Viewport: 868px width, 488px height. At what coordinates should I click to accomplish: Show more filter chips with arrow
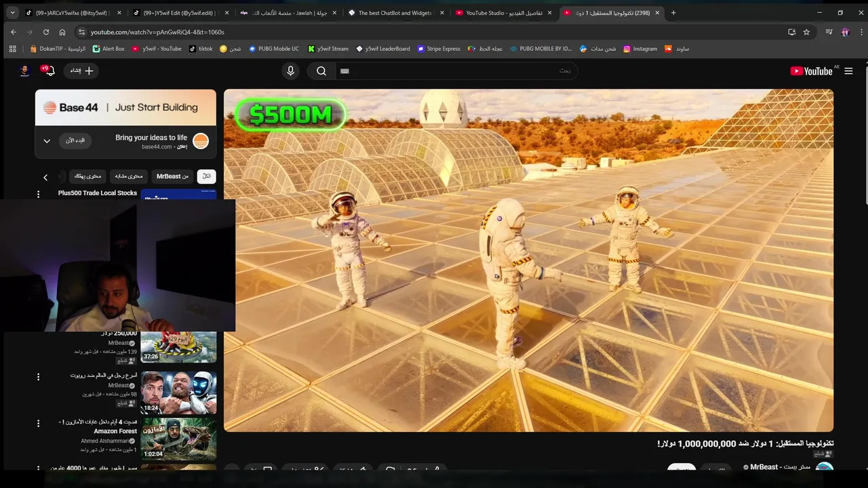pyautogui.click(x=45, y=178)
